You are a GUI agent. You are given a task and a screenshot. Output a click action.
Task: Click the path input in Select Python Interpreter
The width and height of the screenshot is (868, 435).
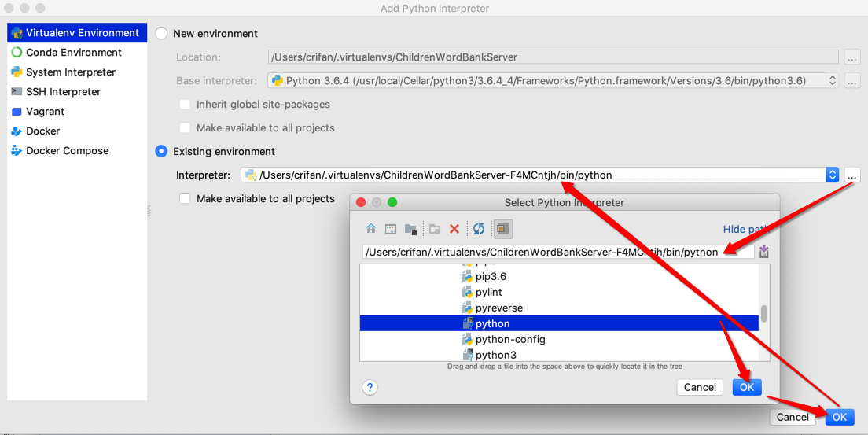click(x=558, y=253)
